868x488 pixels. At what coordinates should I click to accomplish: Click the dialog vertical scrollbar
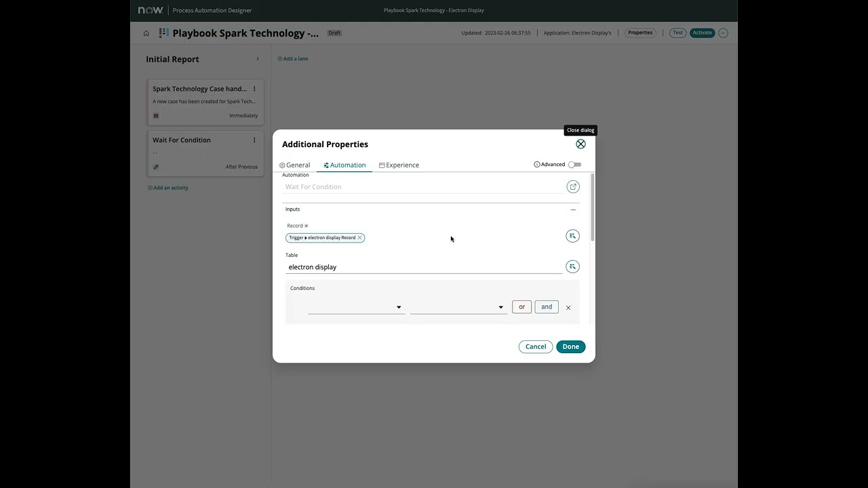593,207
